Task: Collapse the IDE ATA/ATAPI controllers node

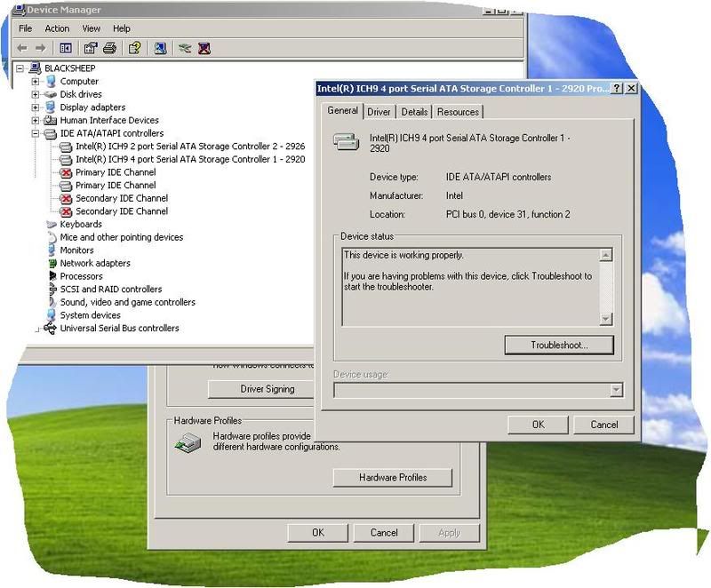Action: (36, 133)
